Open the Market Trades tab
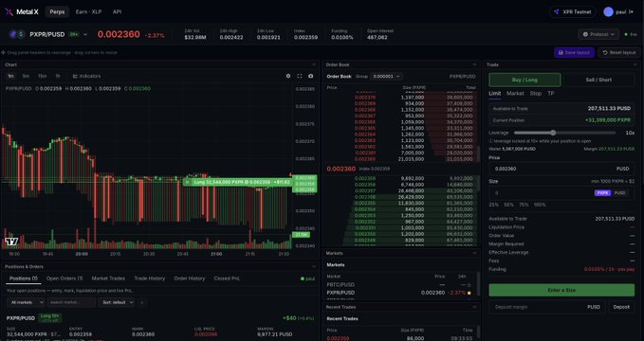 point(108,278)
